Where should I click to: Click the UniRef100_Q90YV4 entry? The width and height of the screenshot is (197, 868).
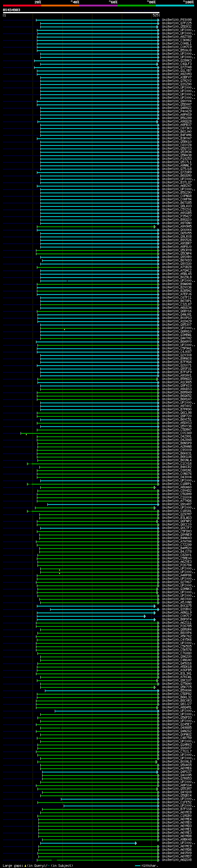(176, 101)
